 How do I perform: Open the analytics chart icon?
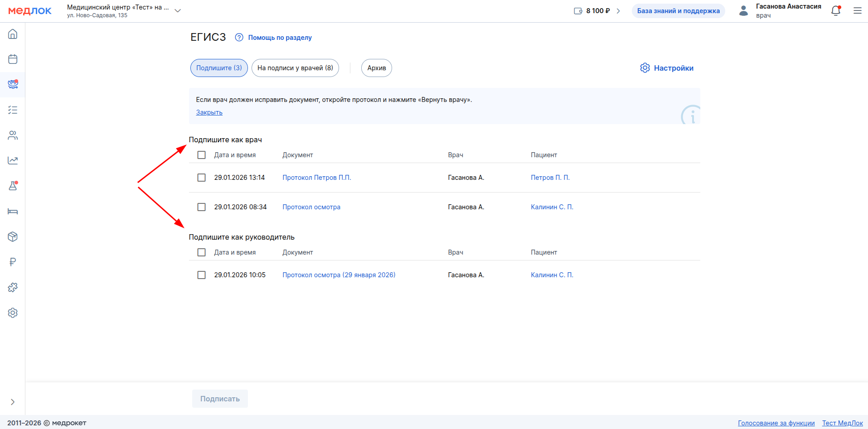[x=13, y=160]
